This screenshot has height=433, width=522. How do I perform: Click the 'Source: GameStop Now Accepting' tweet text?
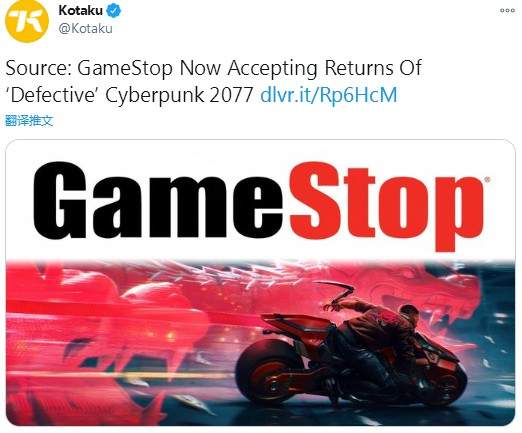tap(161, 68)
